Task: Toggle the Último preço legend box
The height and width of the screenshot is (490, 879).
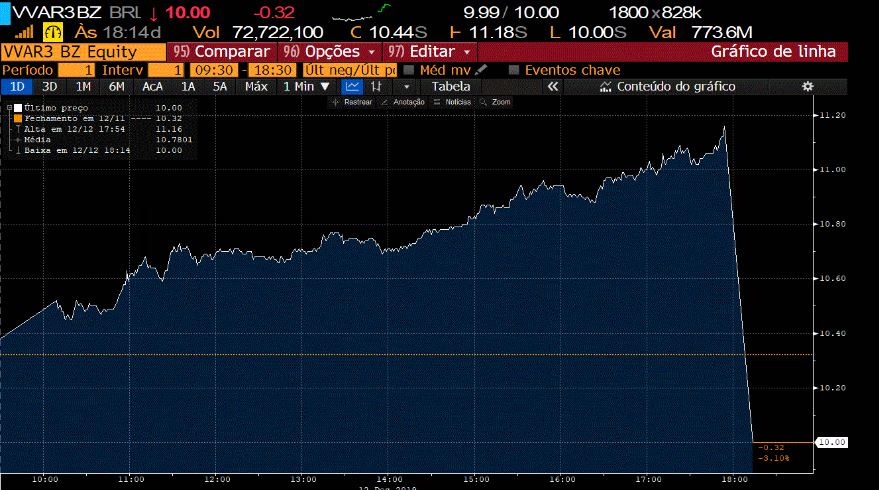Action: 17,107
